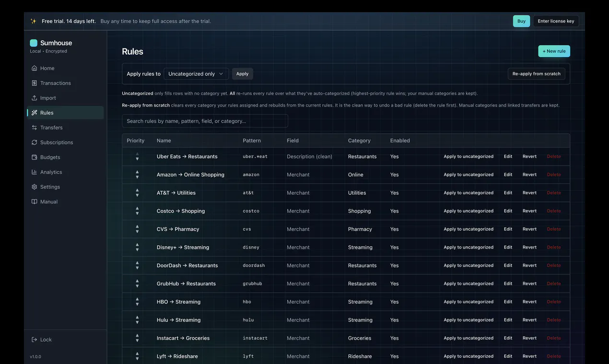
Task: Click the Transfers arrows icon
Action: (34, 127)
